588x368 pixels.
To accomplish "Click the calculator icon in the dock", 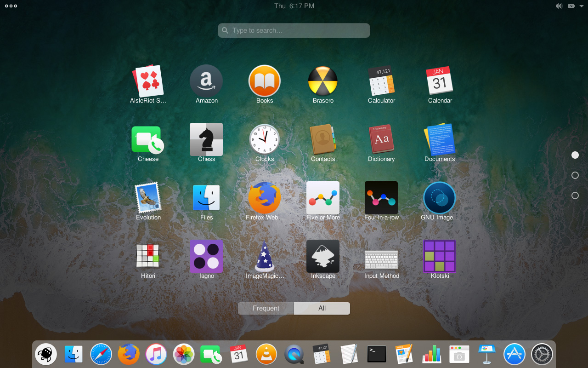I will pos(322,354).
